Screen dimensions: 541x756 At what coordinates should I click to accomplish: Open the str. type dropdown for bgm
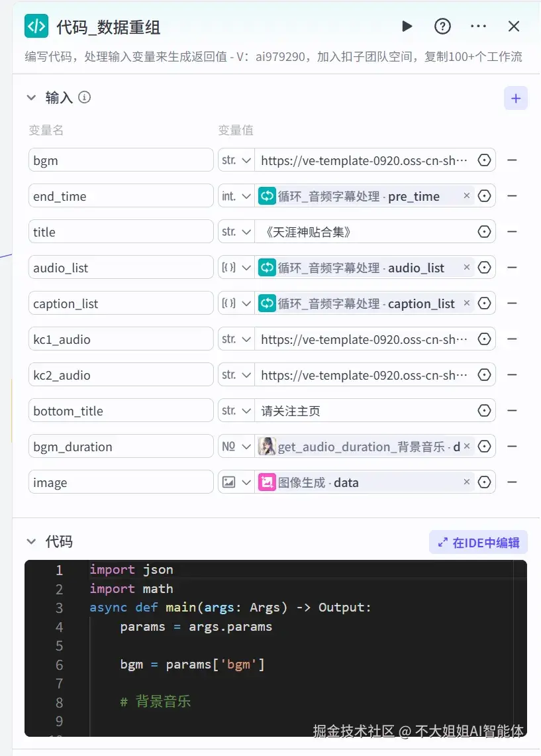coord(236,160)
